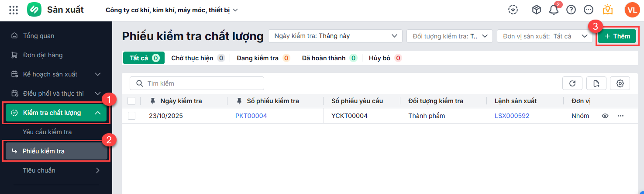Screen dimensions: 644x194
Task: Click the three-dot row options icon
Action: coord(620,116)
